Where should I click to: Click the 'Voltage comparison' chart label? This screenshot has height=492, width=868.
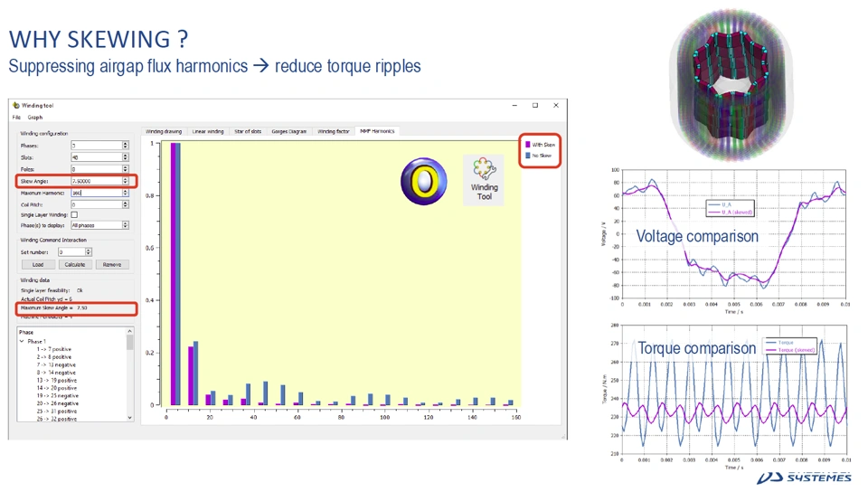click(x=697, y=236)
